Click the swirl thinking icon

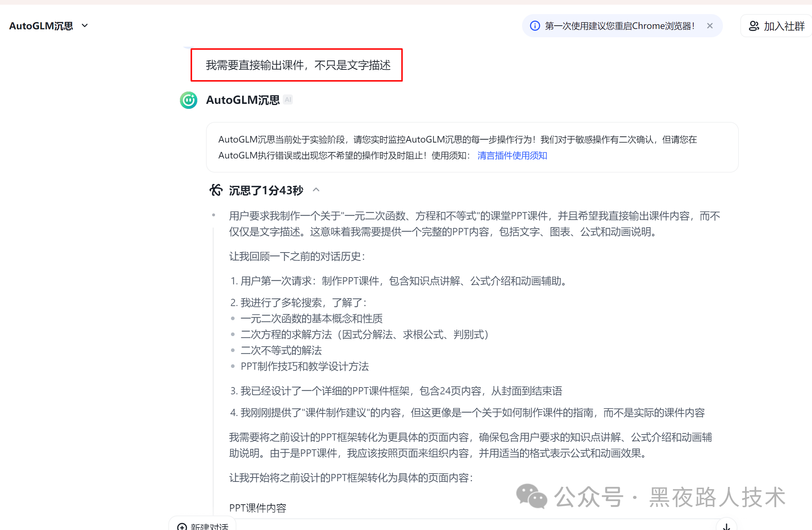pos(216,190)
